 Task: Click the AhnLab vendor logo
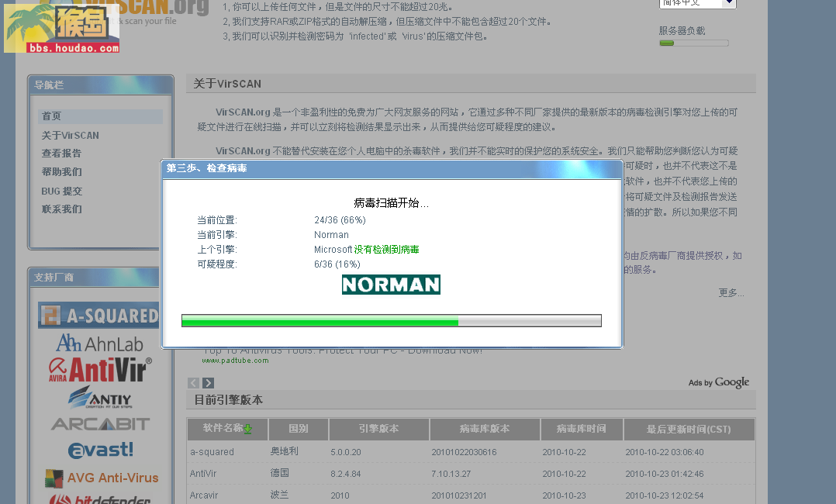(x=100, y=343)
